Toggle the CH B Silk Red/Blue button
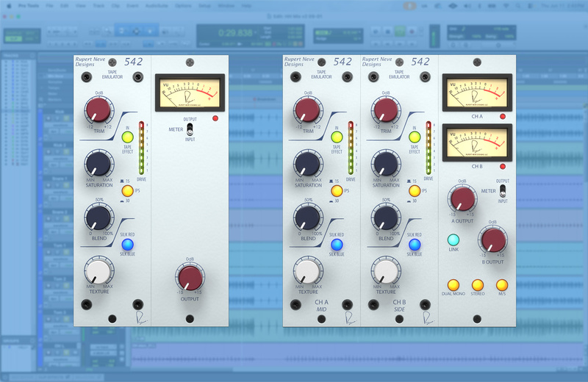 [x=415, y=245]
